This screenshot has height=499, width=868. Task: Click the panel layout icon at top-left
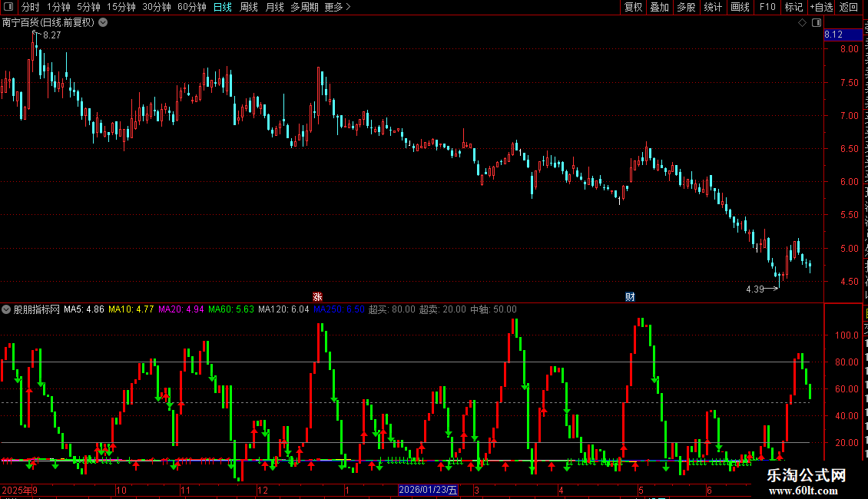tap(8, 7)
